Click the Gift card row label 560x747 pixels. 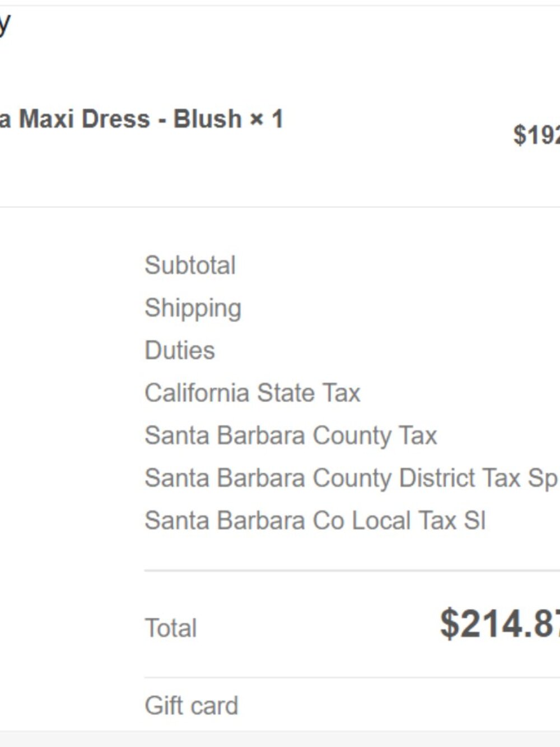(192, 706)
